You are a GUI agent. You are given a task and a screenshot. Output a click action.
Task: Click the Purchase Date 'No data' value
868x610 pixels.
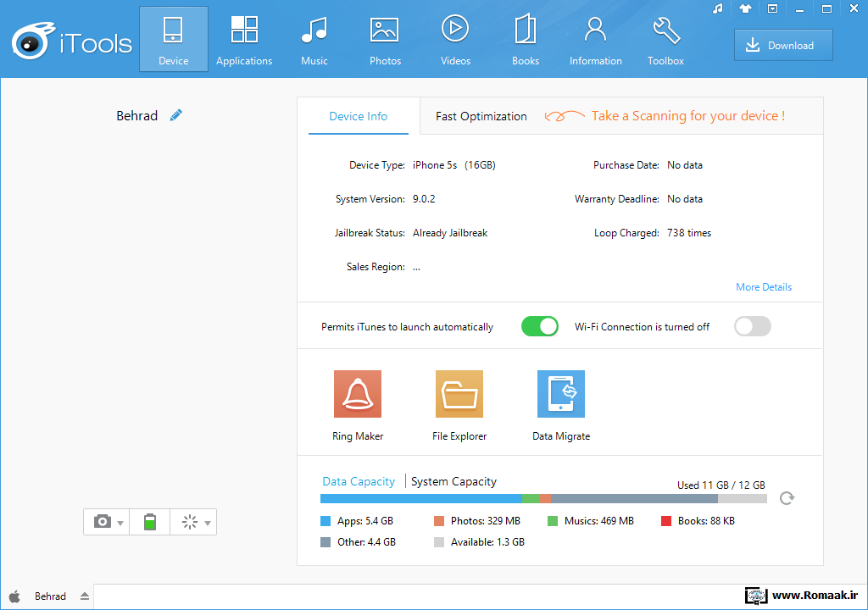(x=685, y=165)
